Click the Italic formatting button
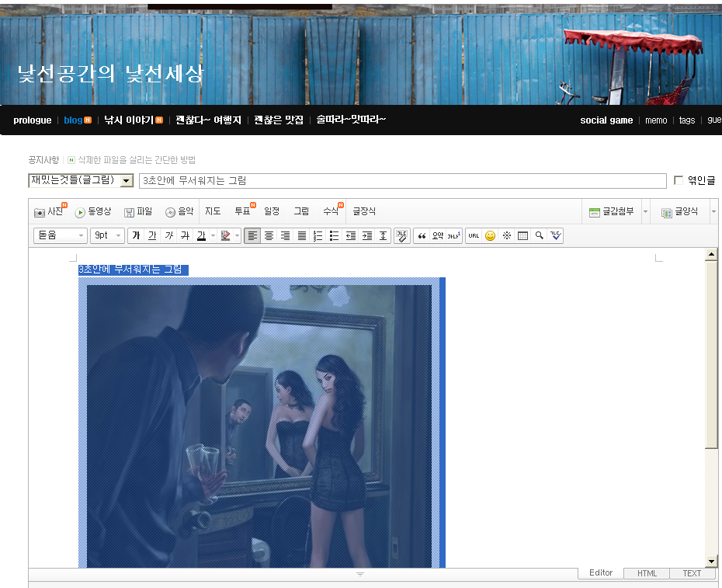This screenshot has width=722, height=588. coord(168,235)
